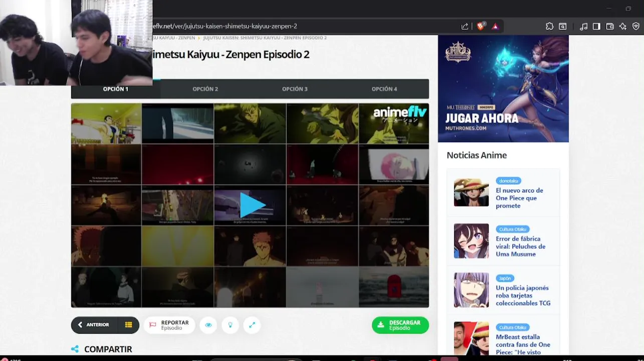The image size is (644, 361).
Task: Open 'Un policia japonés roba tarjetas' article
Action: [x=523, y=295]
